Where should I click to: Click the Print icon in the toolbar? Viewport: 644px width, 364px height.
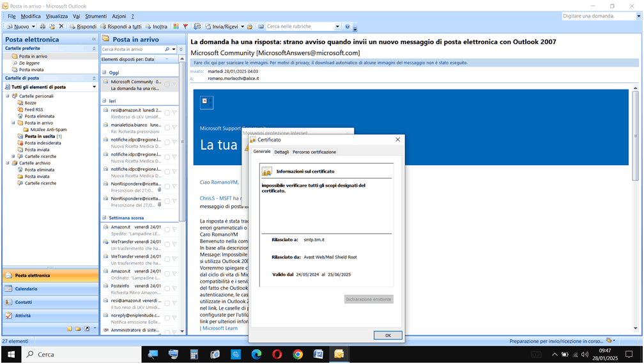(43, 26)
